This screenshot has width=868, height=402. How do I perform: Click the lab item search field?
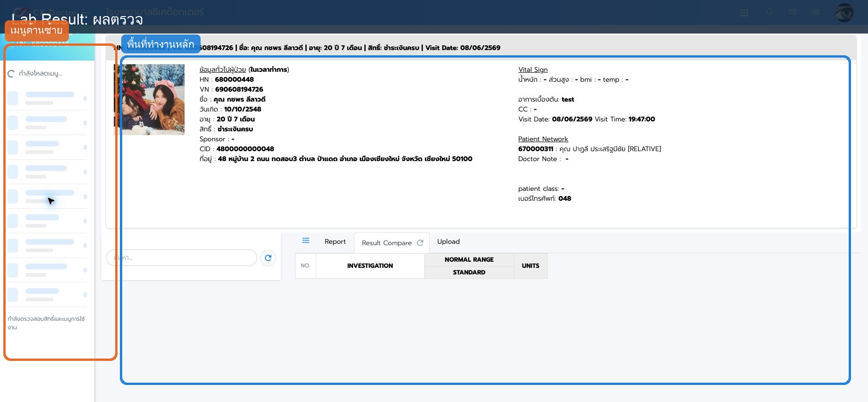tap(182, 258)
